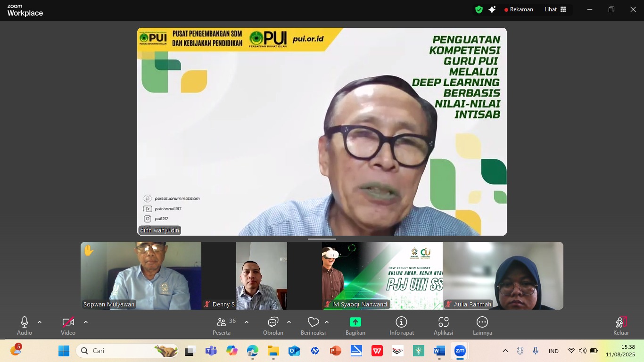Click the Keluar leave meeting button

coord(621,324)
